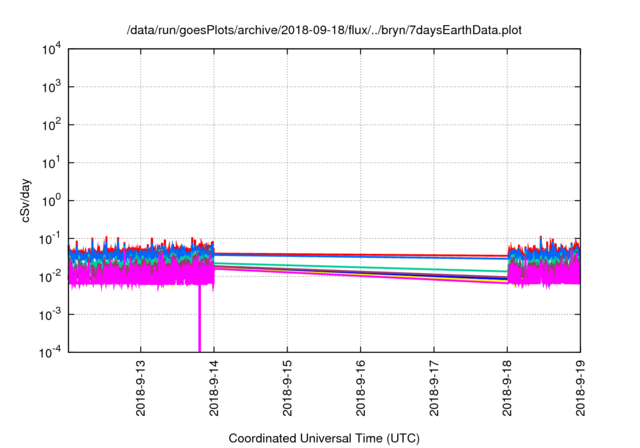Click the 2018-9-14 date tick label
640x448 pixels.
click(x=214, y=388)
